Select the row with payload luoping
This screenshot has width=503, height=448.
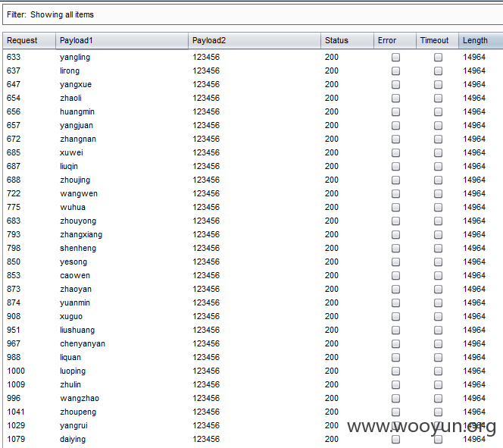(253, 371)
